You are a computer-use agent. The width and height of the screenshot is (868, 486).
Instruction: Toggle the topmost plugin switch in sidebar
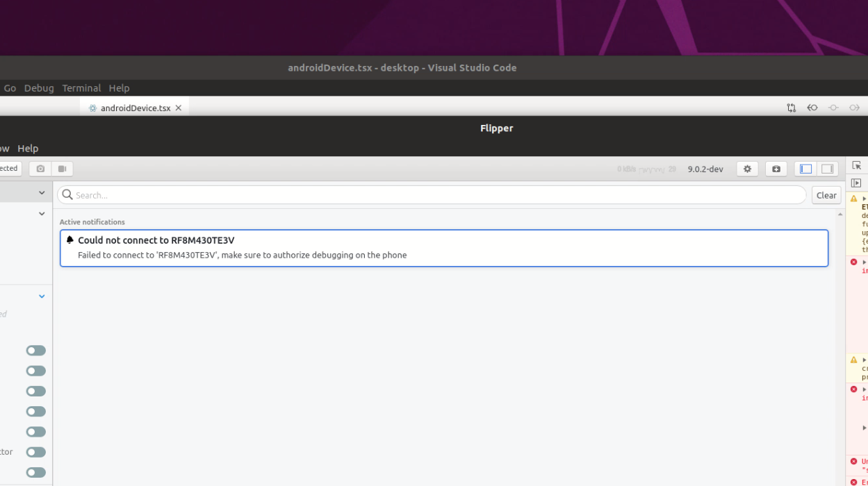tap(36, 351)
